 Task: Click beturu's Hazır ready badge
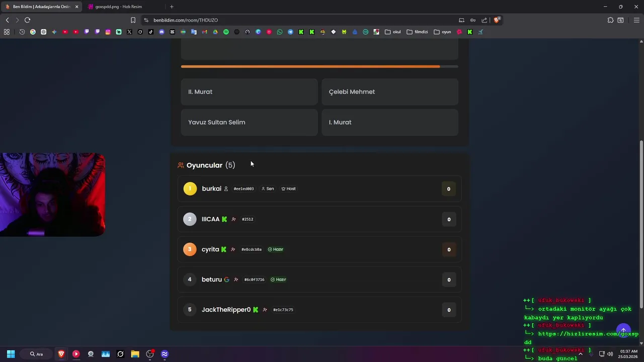pyautogui.click(x=278, y=280)
